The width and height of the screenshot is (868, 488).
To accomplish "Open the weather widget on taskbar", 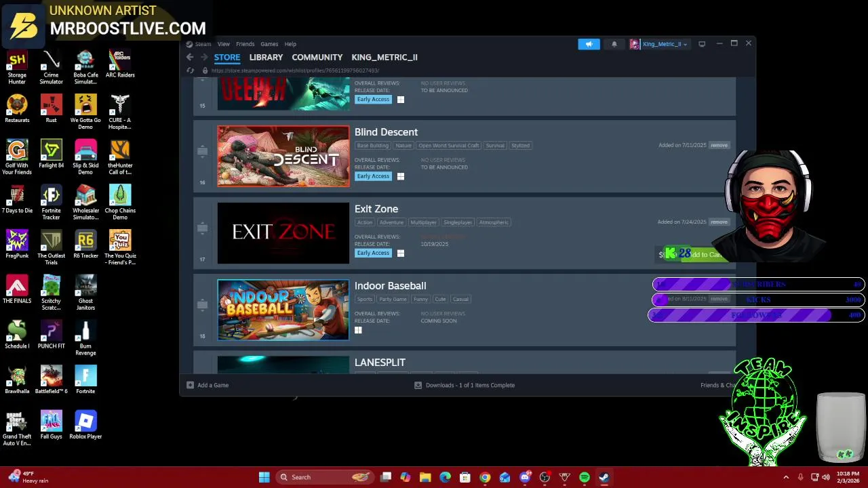I will (28, 477).
